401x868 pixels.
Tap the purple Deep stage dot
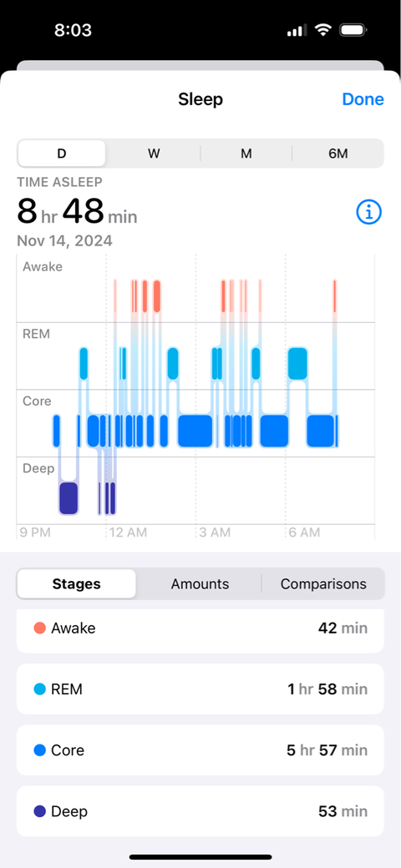[x=40, y=811]
